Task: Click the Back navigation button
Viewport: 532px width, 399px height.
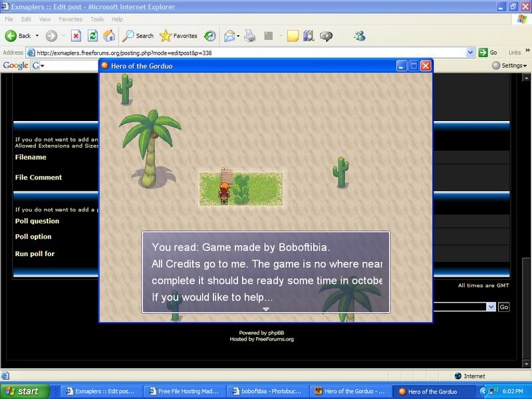Action: [x=19, y=36]
